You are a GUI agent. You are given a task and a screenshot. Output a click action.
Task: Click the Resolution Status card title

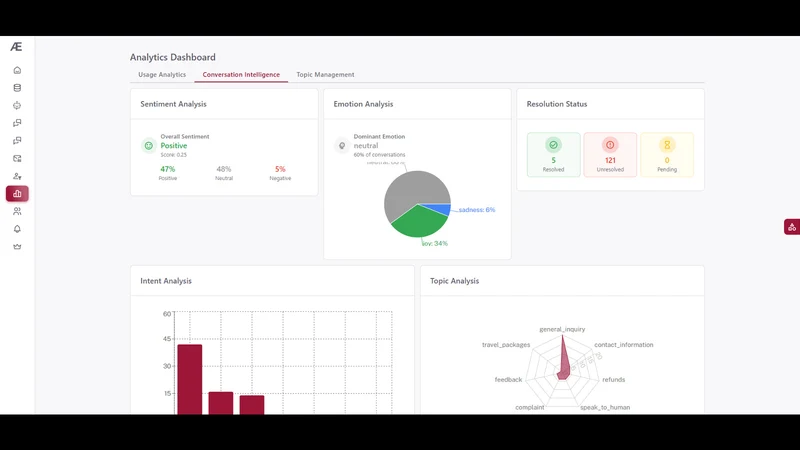point(557,104)
